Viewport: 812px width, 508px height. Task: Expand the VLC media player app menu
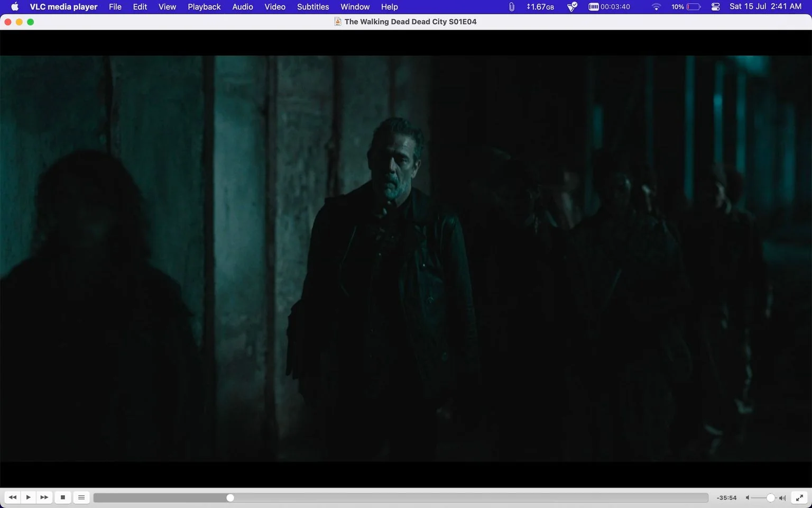click(x=63, y=7)
